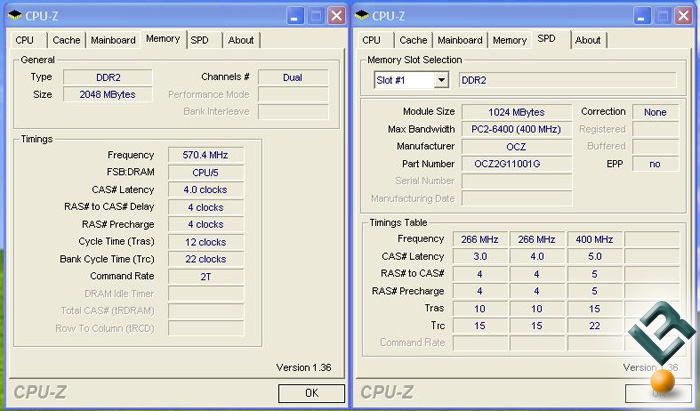700x411 pixels.
Task: Open the Cache tab in the left CPU-Z window
Action: [66, 40]
